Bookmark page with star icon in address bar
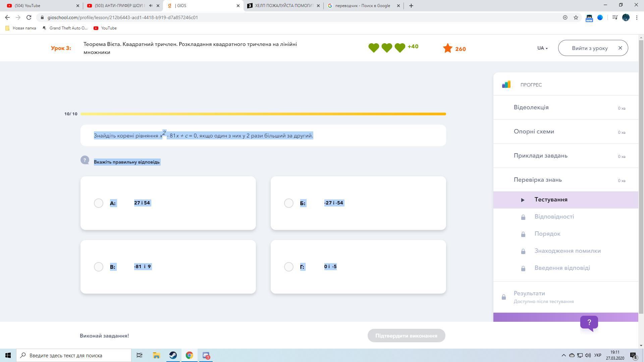644x362 pixels. [576, 17]
